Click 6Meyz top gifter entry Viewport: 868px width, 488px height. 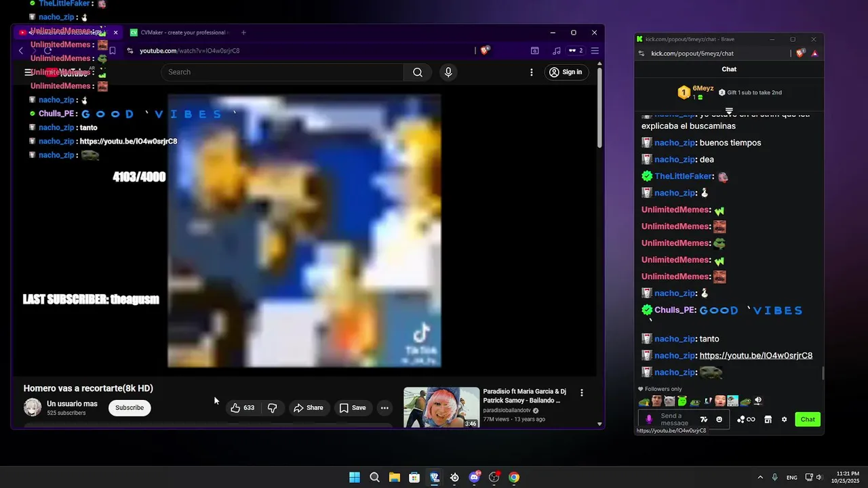(696, 92)
